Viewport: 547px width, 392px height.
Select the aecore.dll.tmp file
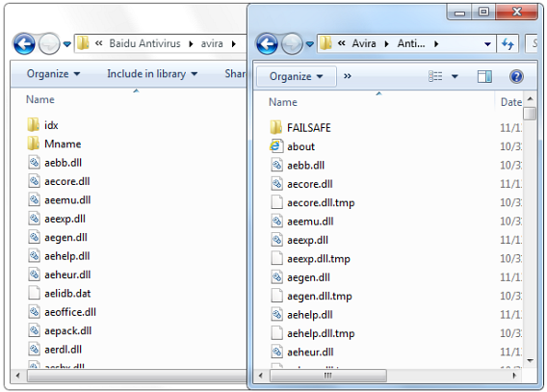[313, 202]
